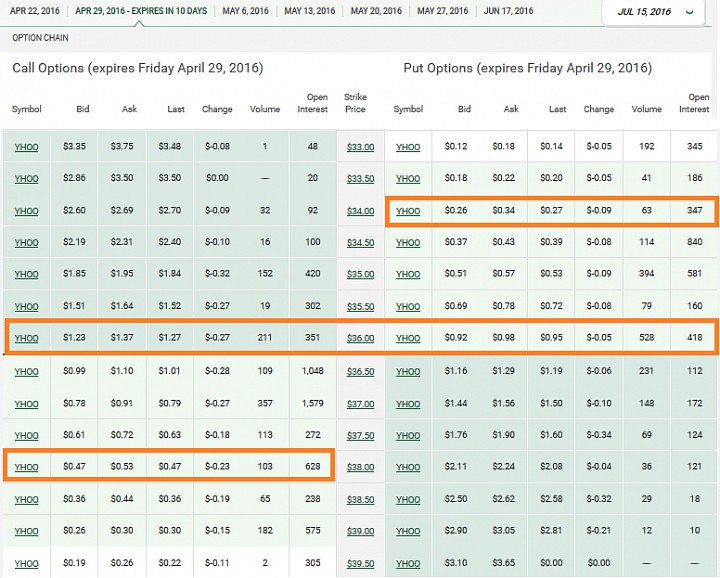Click the Put Options expiration heading
This screenshot has height=578, width=720.
(528, 68)
